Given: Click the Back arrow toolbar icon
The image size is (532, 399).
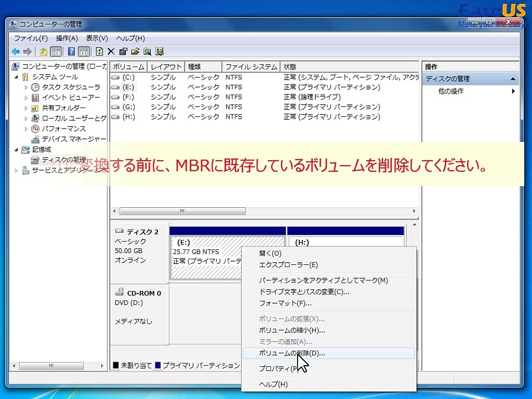Looking at the screenshot, I should [16, 52].
